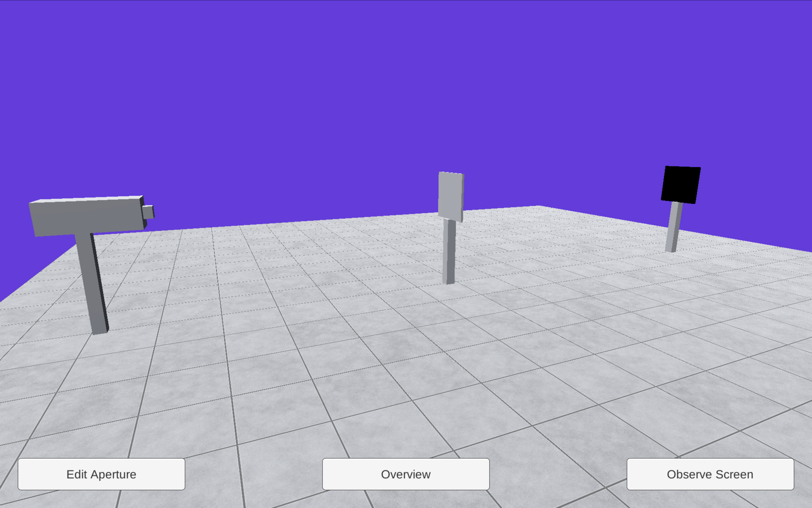
Task: Click the black observation screen panel
Action: tap(681, 185)
